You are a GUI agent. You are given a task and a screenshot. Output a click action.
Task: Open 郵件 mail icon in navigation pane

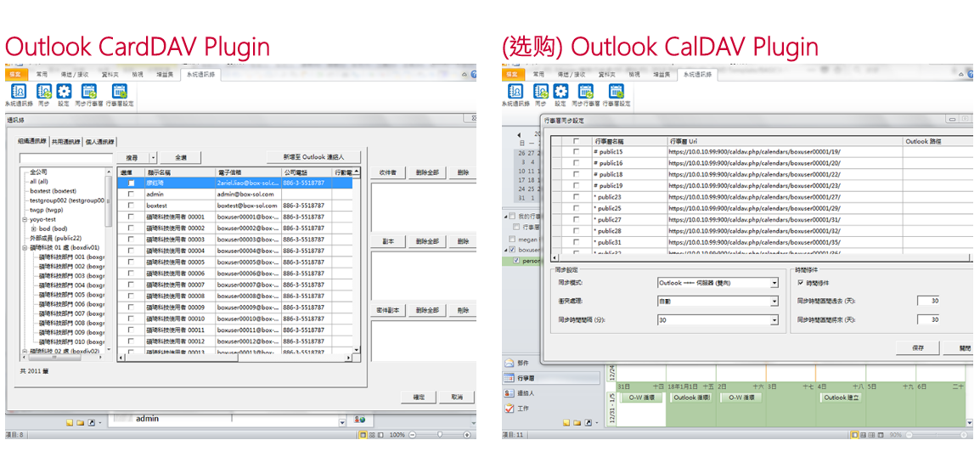510,363
